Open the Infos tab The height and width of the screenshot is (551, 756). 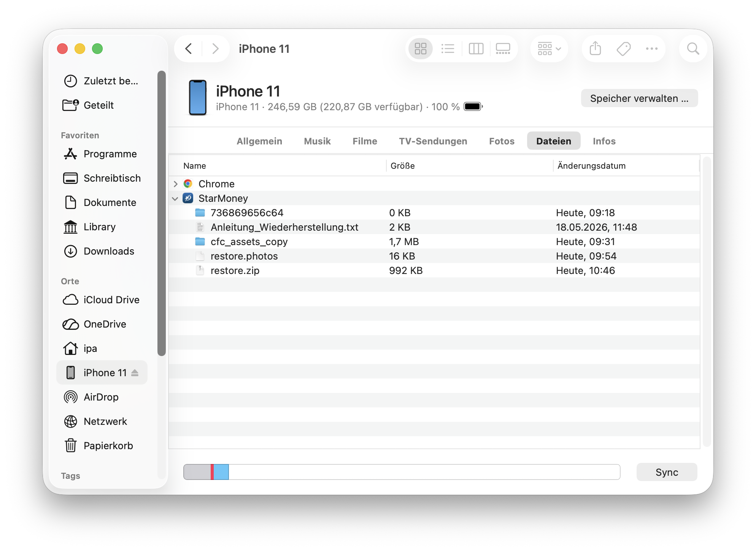click(x=604, y=141)
